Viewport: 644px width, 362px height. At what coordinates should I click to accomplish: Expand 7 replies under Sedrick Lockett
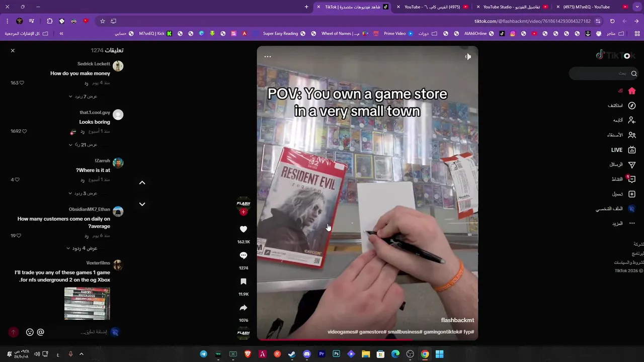(83, 96)
